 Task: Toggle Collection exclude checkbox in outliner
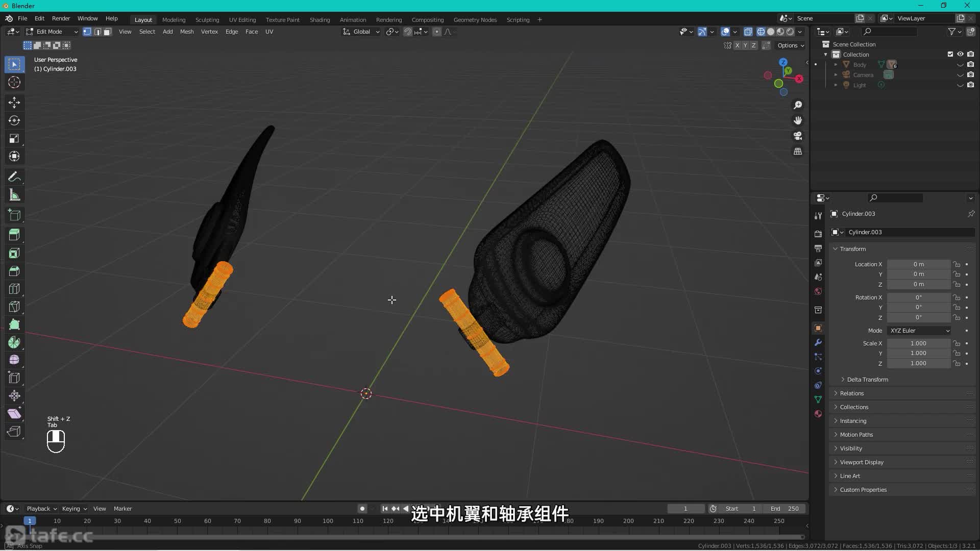(x=950, y=54)
